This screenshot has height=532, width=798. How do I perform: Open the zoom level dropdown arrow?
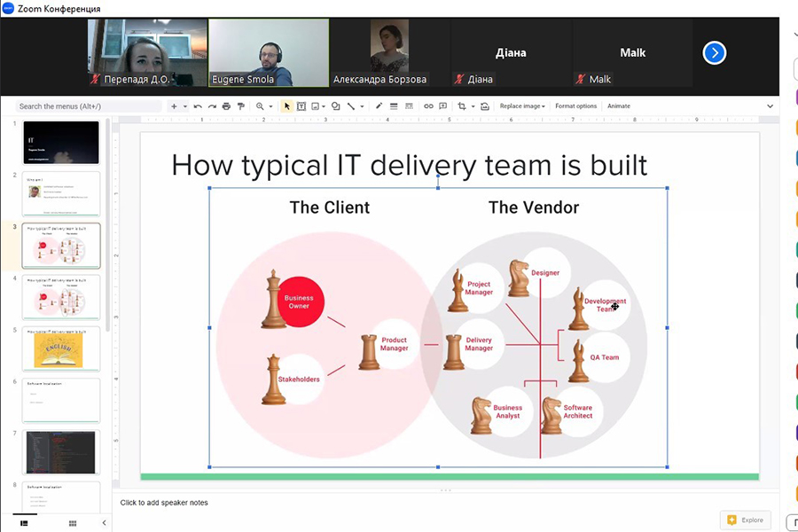point(270,106)
